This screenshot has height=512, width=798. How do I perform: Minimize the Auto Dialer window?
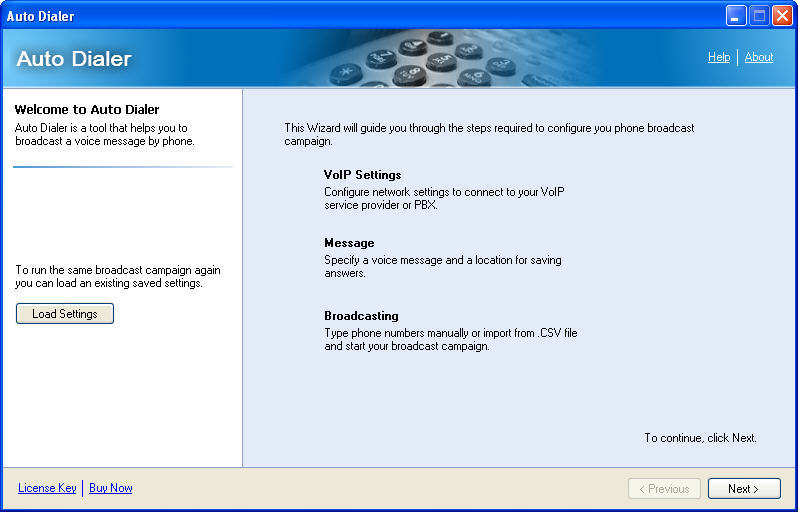click(736, 15)
